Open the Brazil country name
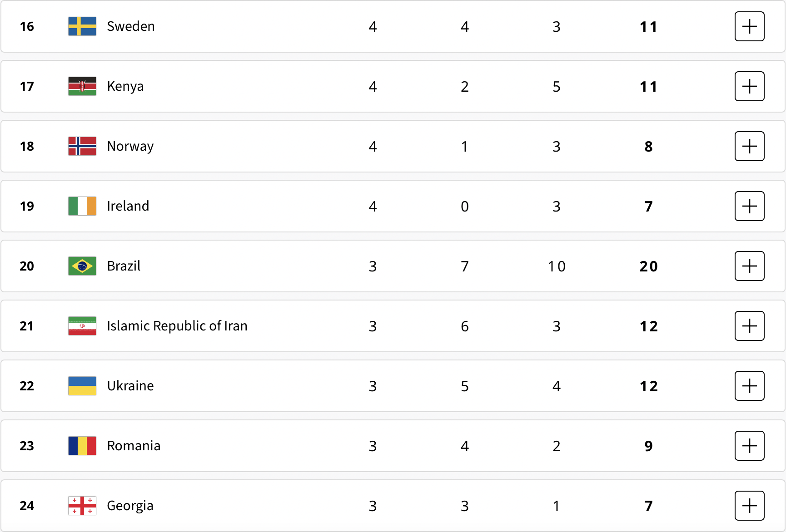 point(124,266)
